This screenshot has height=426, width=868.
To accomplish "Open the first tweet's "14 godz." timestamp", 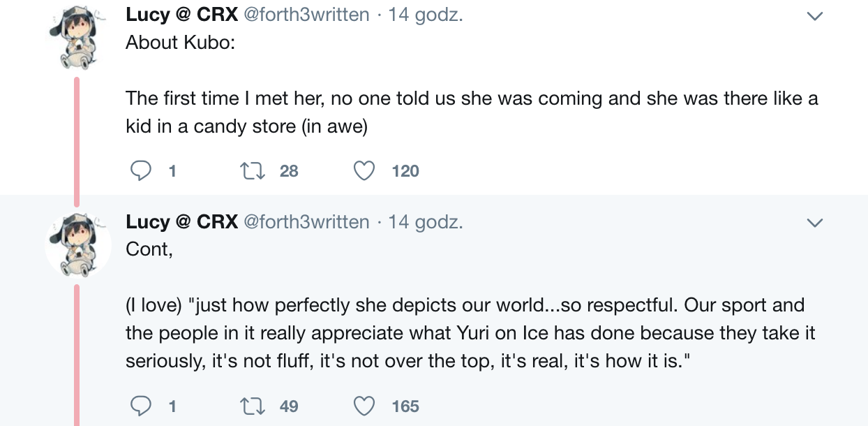I will pyautogui.click(x=426, y=15).
